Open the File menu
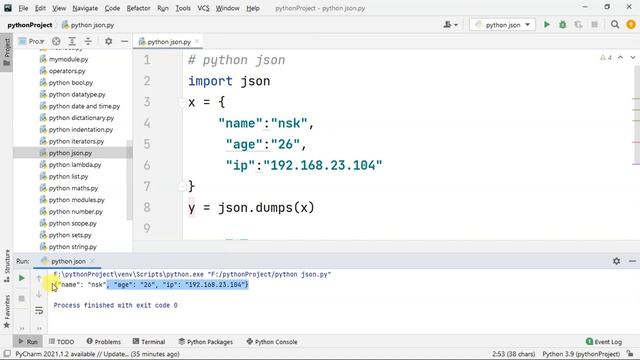This screenshot has width=640, height=360. (x=23, y=8)
